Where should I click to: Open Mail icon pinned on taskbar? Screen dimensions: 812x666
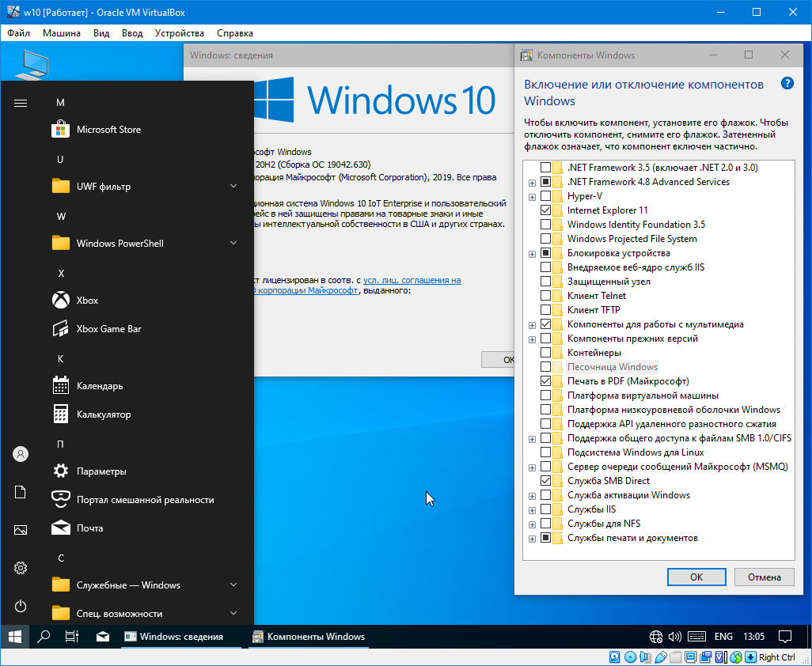[x=103, y=637]
